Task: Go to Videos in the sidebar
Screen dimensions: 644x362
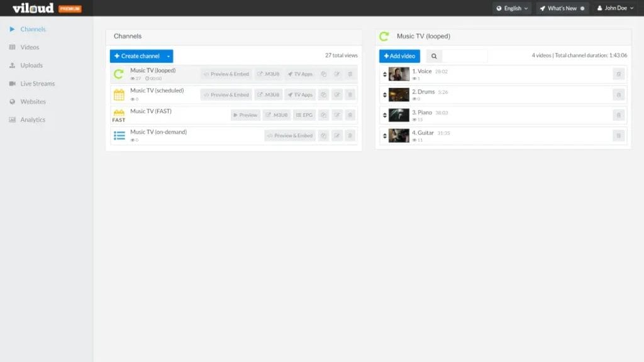Action: coord(30,47)
